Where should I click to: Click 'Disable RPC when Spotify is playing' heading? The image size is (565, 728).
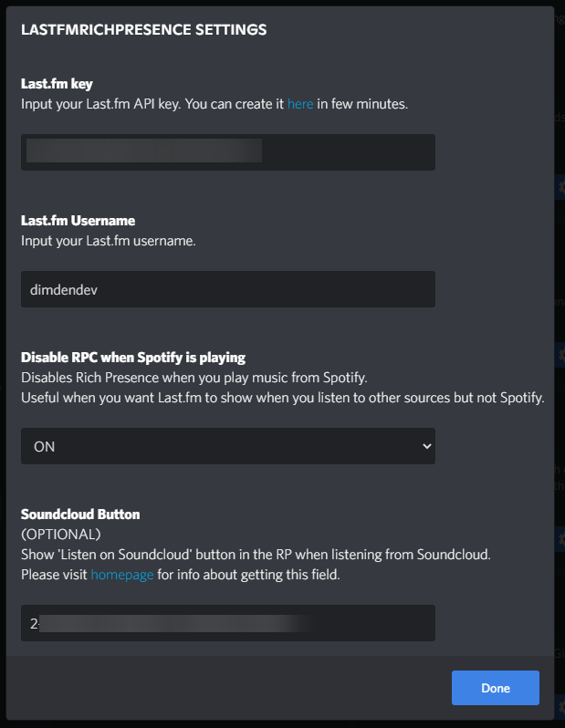[133, 357]
